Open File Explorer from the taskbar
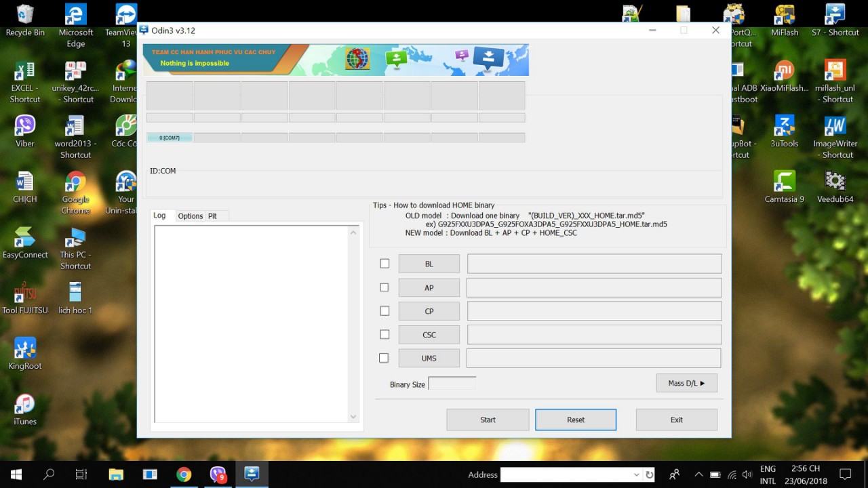The image size is (868, 488). [x=116, y=474]
